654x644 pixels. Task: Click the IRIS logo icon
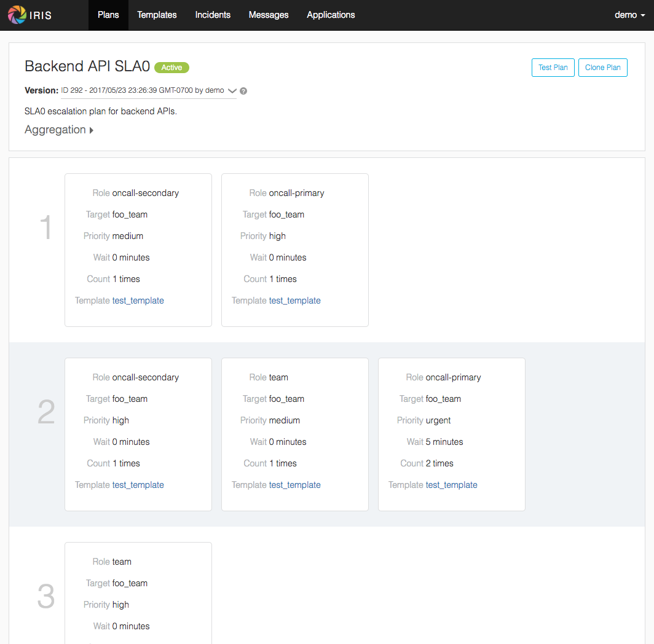point(17,15)
